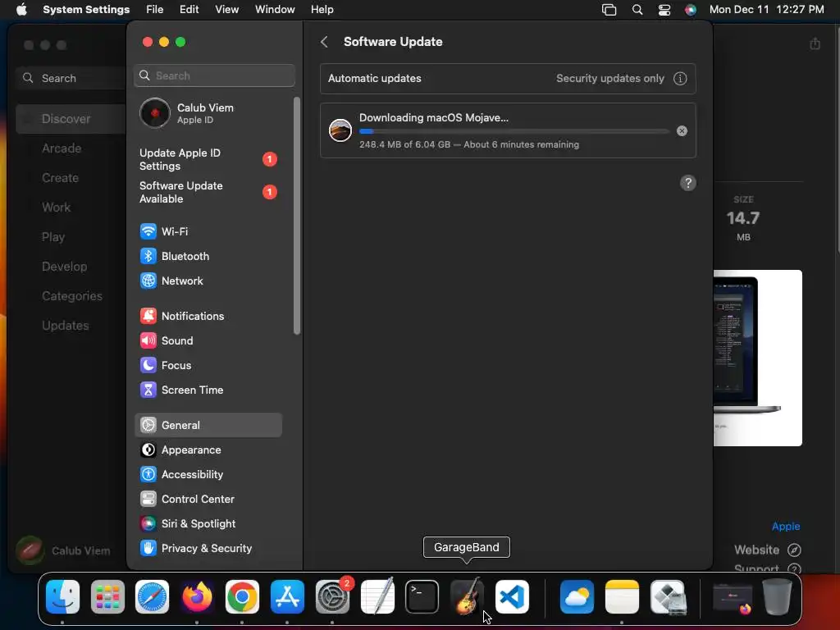840x630 pixels.
Task: Open App Store from the Dock
Action: pyautogui.click(x=287, y=597)
